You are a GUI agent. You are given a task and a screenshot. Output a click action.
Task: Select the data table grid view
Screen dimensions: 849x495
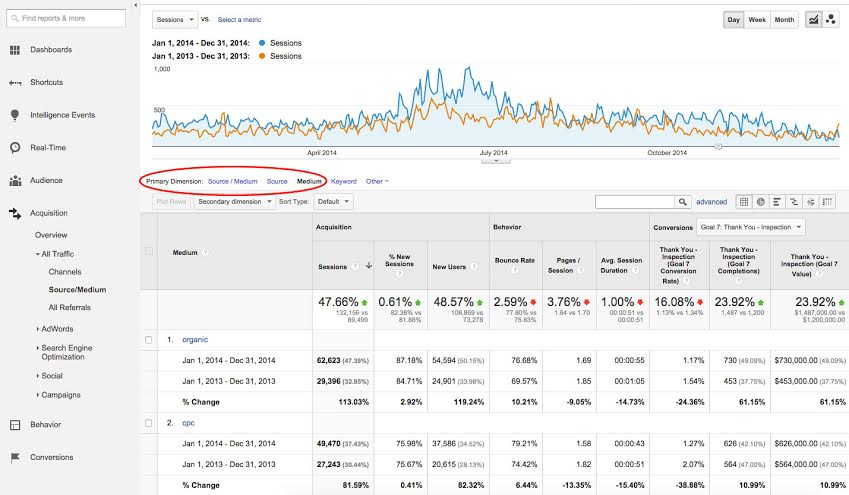(x=744, y=202)
